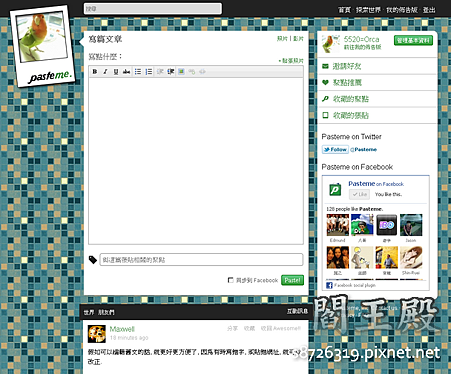The image size is (451, 374).
Task: Click the 'Pasteme on Facebook' page link
Action: click(376, 184)
